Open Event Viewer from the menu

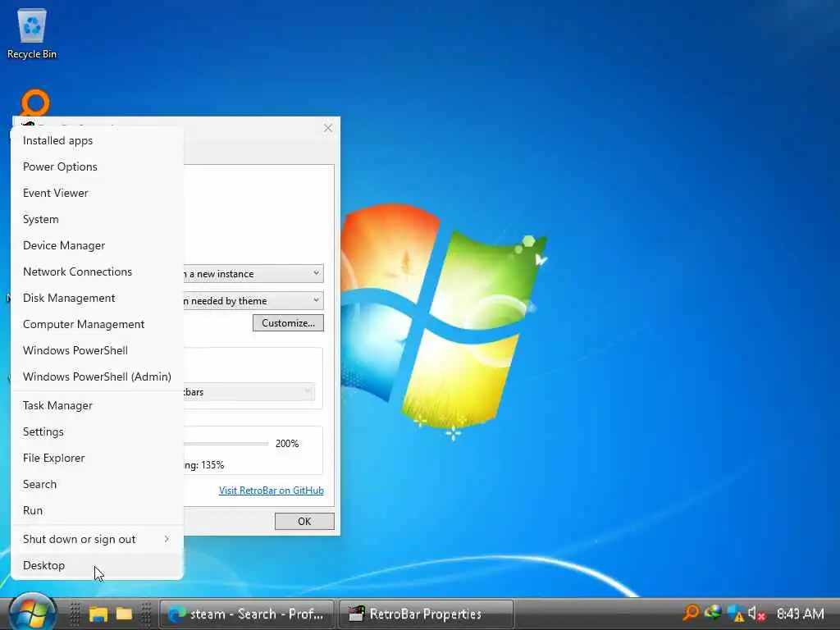(97, 193)
